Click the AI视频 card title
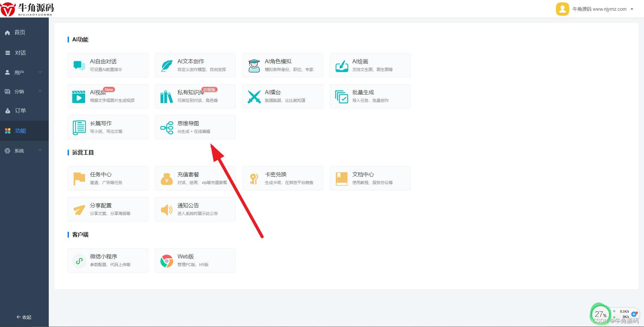644x327 pixels. 98,93
